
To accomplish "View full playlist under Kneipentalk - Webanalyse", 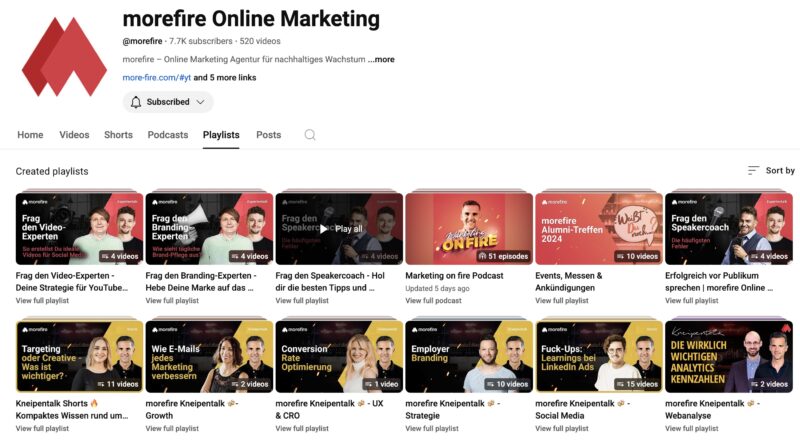I will click(x=692, y=428).
